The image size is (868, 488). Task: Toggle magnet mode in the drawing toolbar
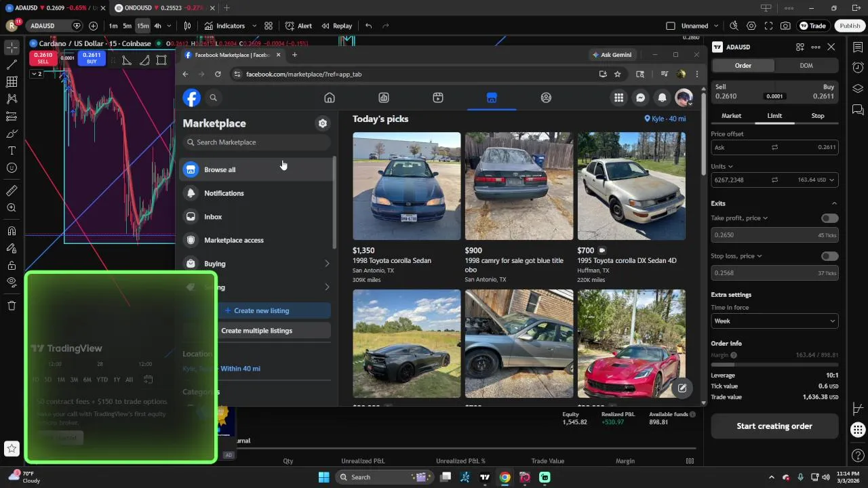coord(12,231)
